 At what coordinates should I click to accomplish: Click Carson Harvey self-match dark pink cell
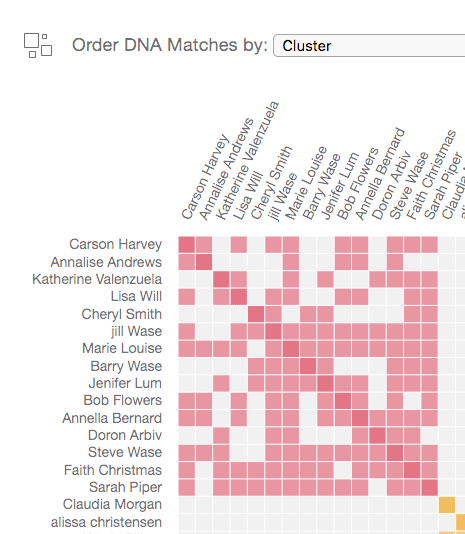187,245
